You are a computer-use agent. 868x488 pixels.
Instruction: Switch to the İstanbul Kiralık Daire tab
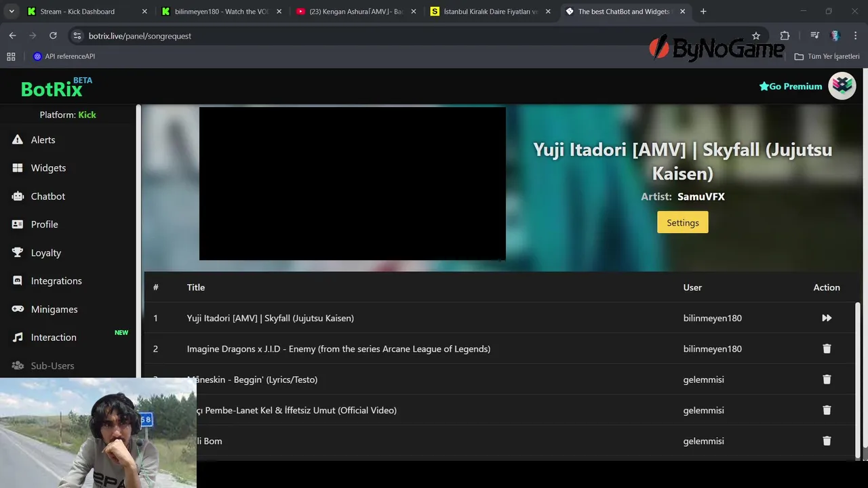(x=491, y=12)
